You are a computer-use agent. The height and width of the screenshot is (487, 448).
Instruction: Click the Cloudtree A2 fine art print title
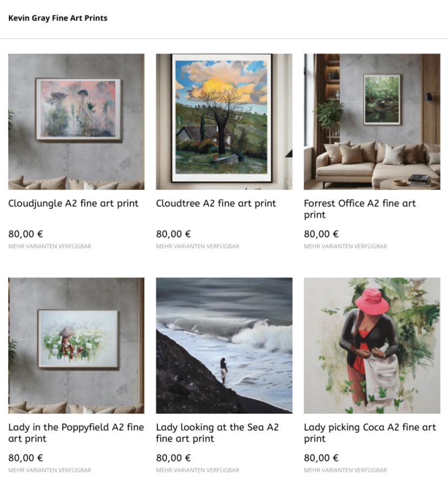216,203
